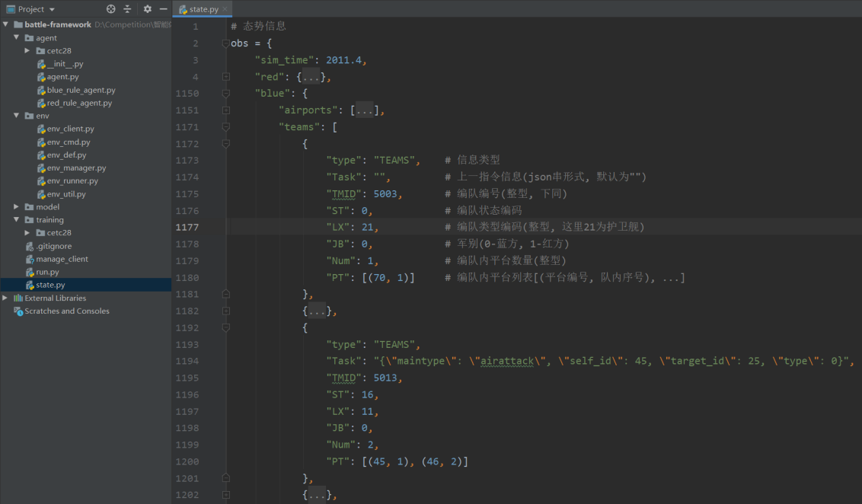Select red_rule_agent.py in the project tree
This screenshot has width=862, height=504.
(79, 103)
